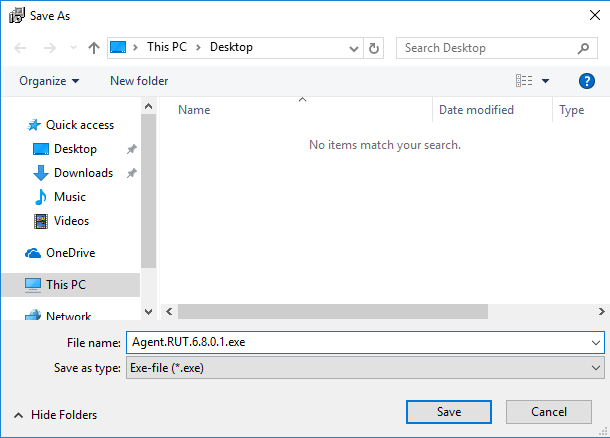Click the Save button
The height and width of the screenshot is (438, 610).
pos(448,412)
